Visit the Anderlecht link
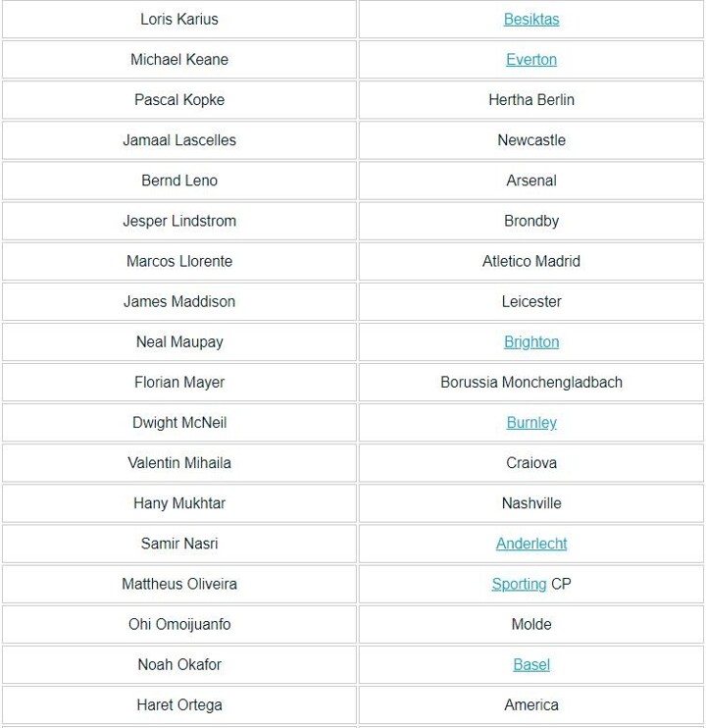Image resolution: width=706 pixels, height=728 pixels. point(531,544)
